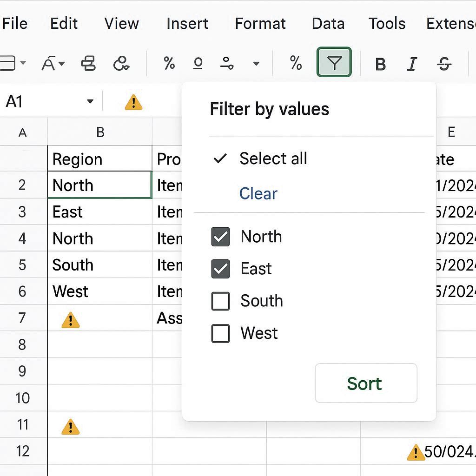
Task: Open the Data menu
Action: tap(328, 24)
